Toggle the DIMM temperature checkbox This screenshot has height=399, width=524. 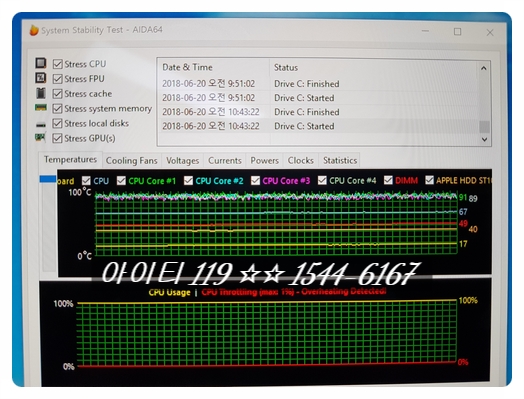click(x=388, y=180)
